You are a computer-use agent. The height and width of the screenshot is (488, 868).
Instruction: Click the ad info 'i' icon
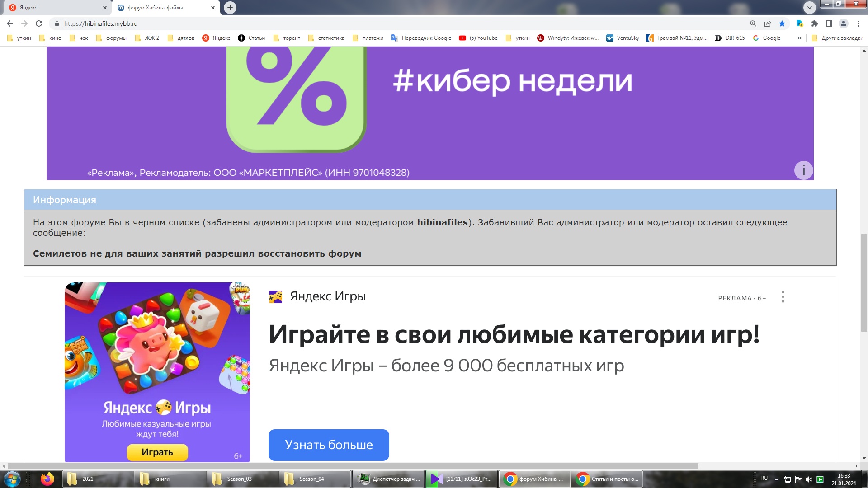(803, 170)
